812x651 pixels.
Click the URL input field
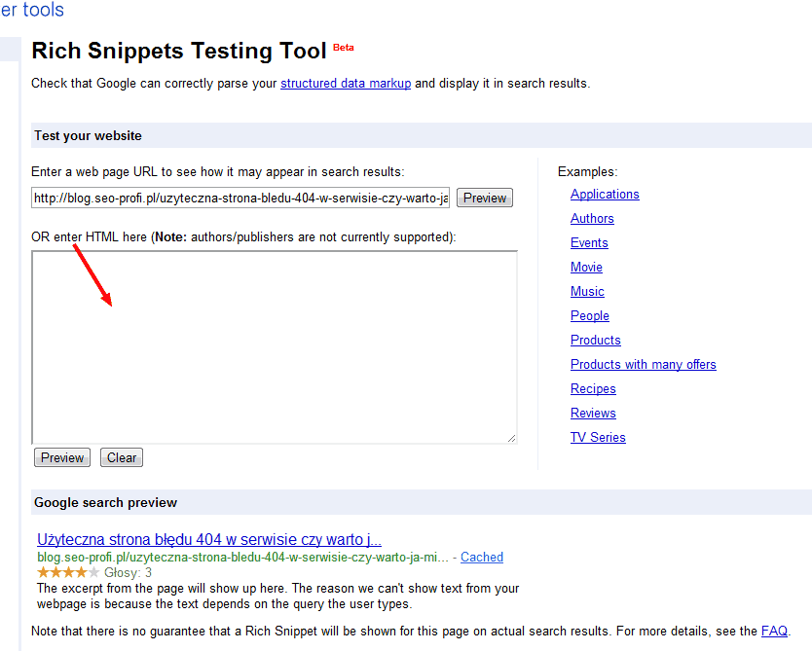click(x=240, y=198)
